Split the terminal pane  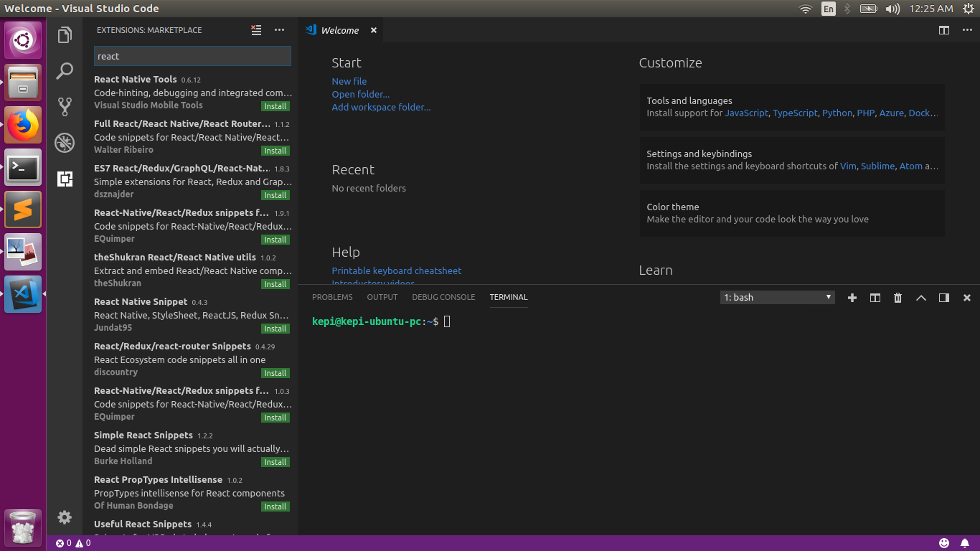click(x=875, y=297)
